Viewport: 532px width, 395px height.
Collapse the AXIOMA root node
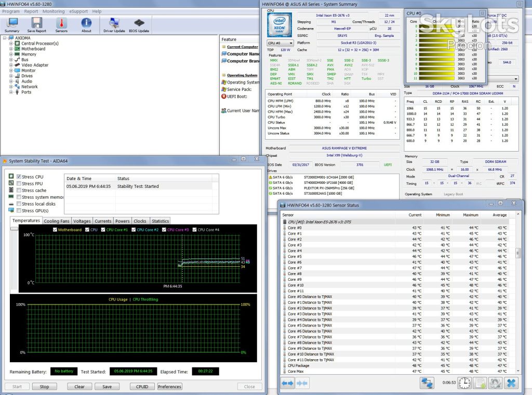(5, 38)
